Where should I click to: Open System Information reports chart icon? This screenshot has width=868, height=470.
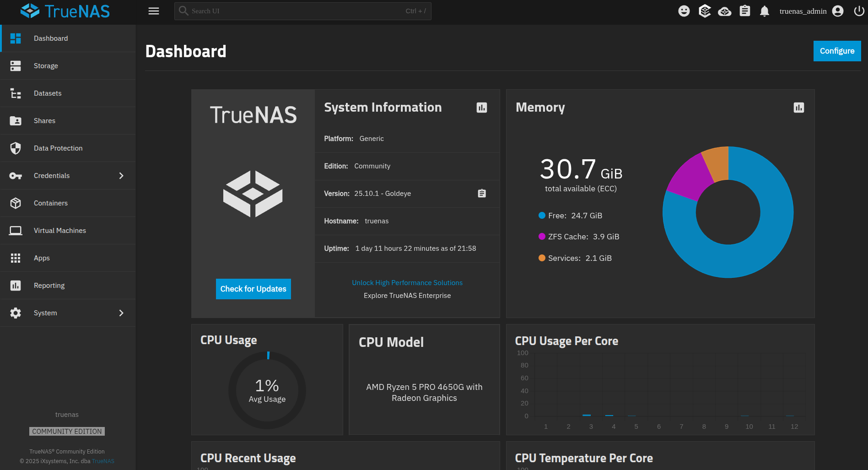[482, 108]
